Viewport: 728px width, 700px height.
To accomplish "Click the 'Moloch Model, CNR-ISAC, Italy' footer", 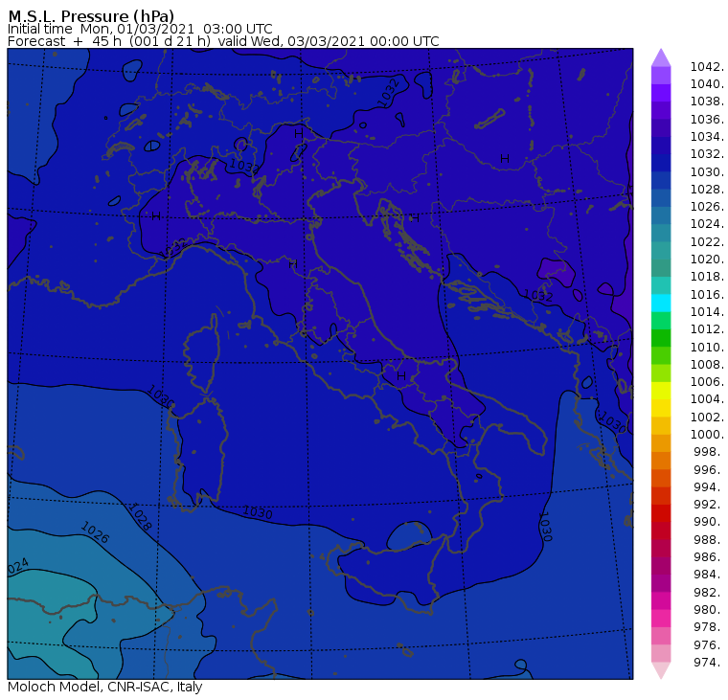I will click(x=105, y=687).
